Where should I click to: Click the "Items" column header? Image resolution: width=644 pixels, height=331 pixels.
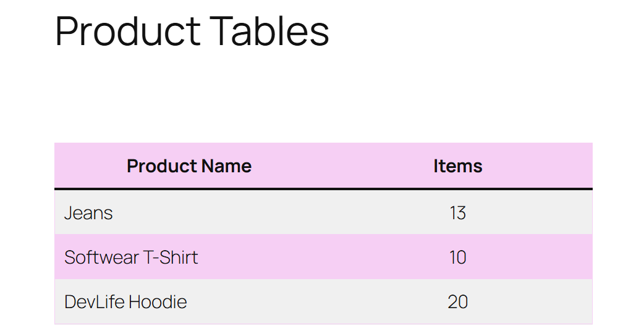coord(457,166)
